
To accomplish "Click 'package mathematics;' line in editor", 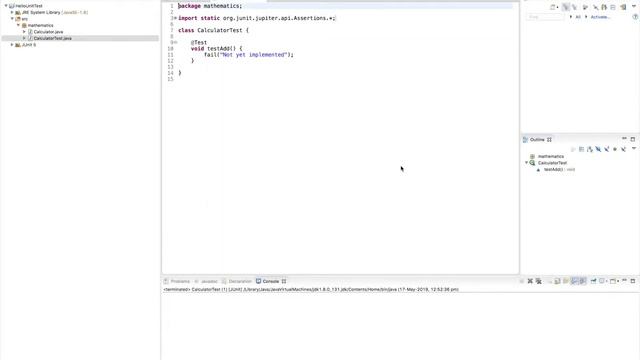I will click(x=210, y=6).
